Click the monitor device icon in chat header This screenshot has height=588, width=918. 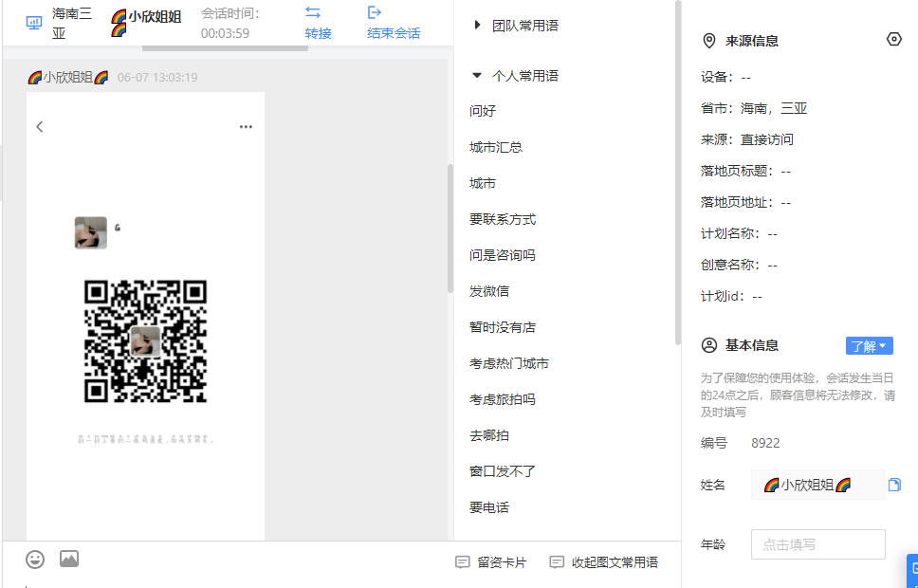pos(34,23)
